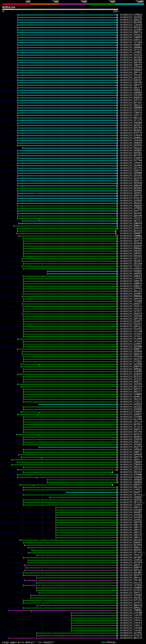The width and height of the screenshot is (146, 644).
Task: Select the UniRef100_C0PSL7 label
Action: pos(131,490)
